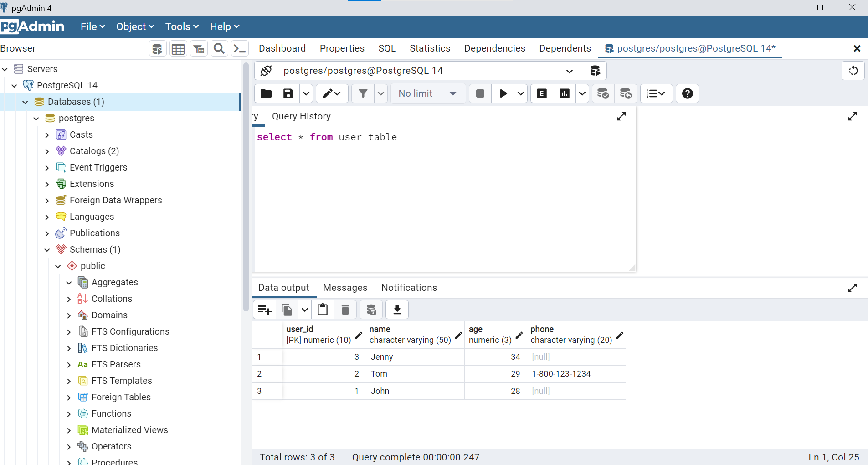The width and height of the screenshot is (868, 465).
Task: Collapse the public schema node
Action: [58, 266]
